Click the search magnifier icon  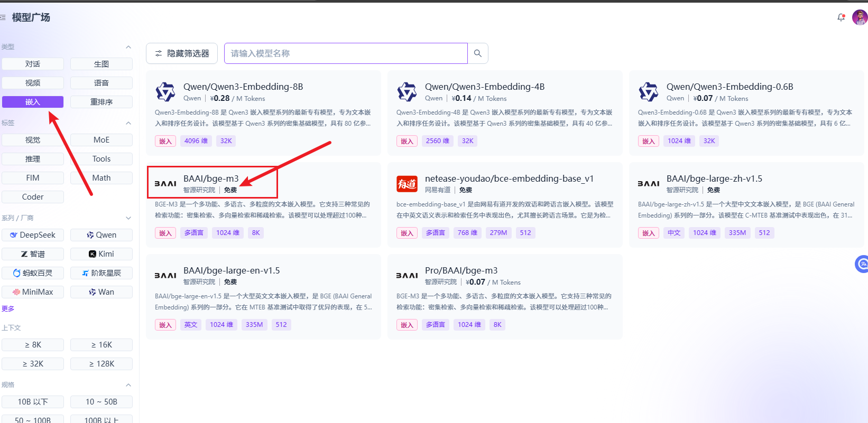pos(477,53)
